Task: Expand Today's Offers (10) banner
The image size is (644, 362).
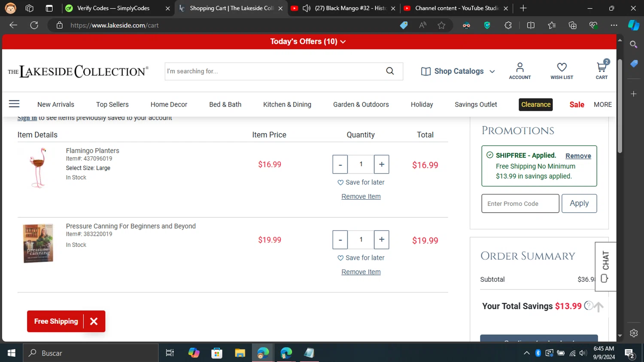Action: pyautogui.click(x=308, y=42)
